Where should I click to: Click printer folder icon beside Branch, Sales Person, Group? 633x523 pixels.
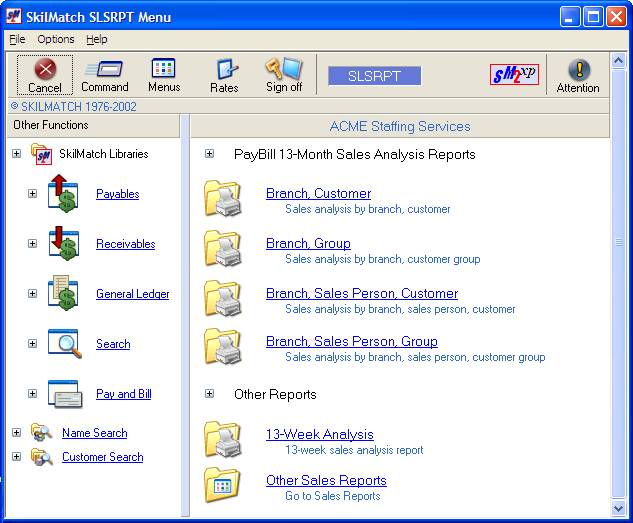[223, 346]
